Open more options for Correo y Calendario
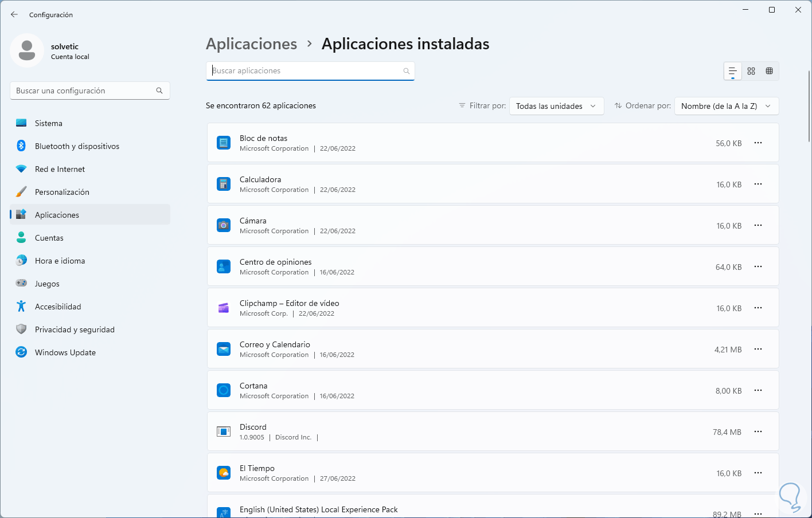The height and width of the screenshot is (518, 812). click(x=758, y=349)
